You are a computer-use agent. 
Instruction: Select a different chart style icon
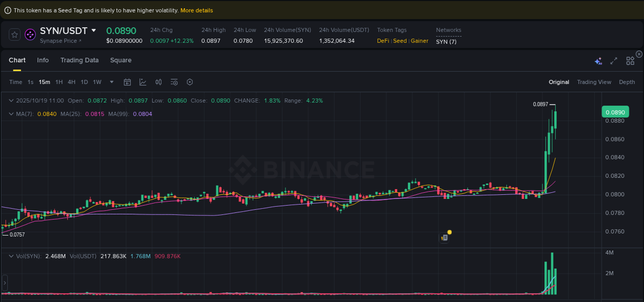143,82
